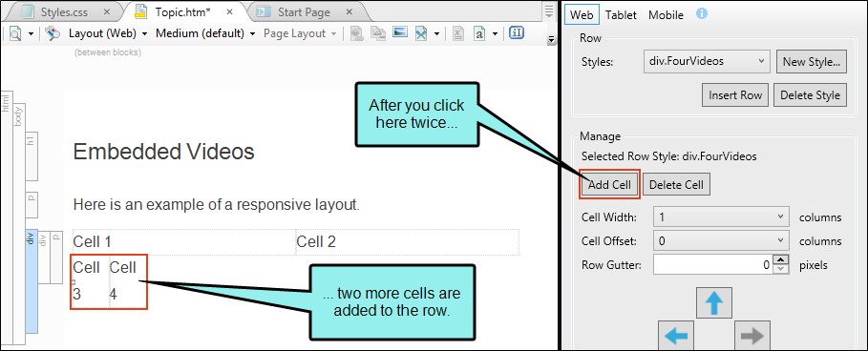Click the preview magnifier icon in toolbar

click(x=15, y=33)
